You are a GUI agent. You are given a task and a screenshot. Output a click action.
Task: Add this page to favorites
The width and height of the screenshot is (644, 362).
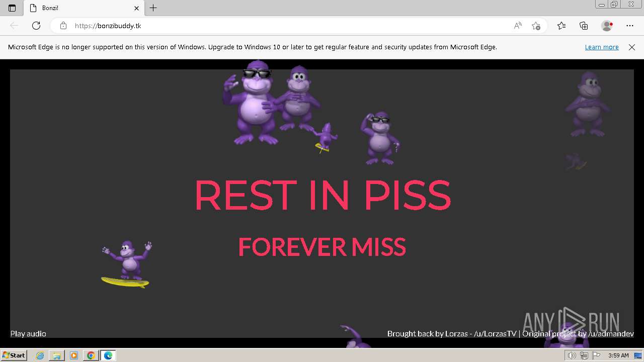[536, 26]
